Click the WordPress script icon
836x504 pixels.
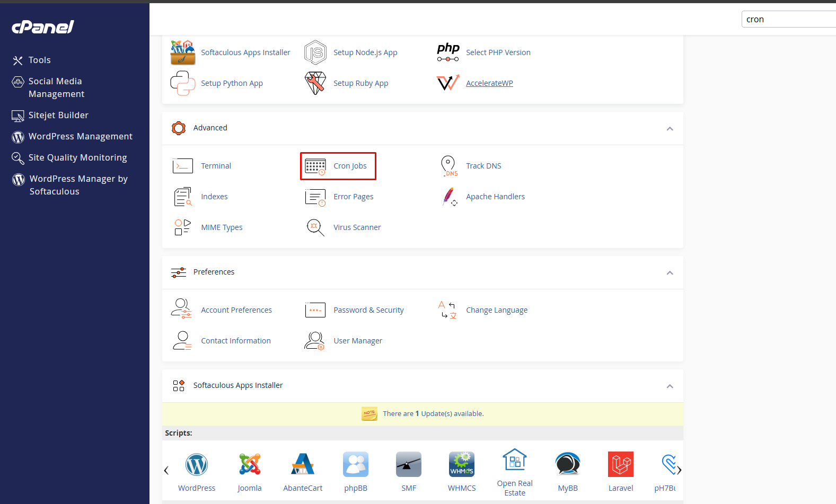coord(197,465)
